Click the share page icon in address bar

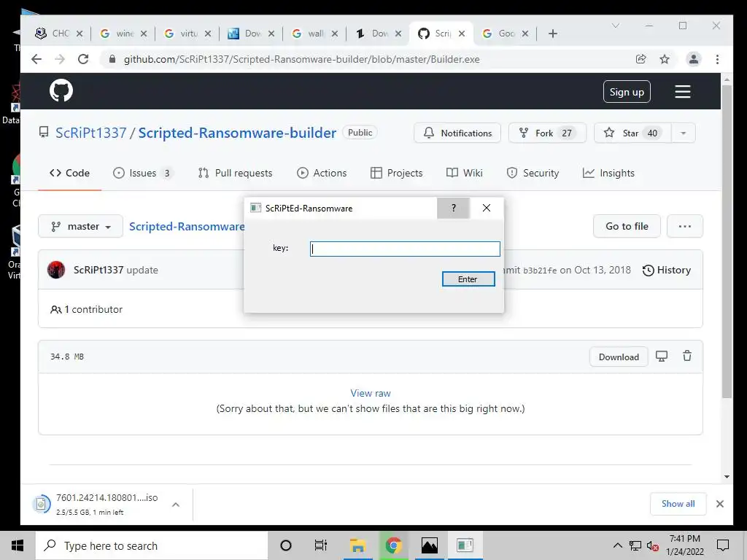pos(640,59)
